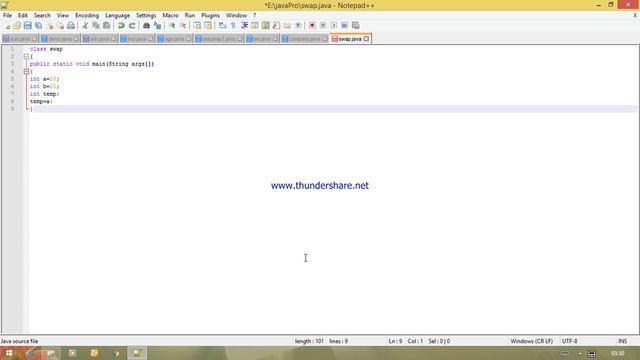Toggle show all characters pilcrow icon

[x=233, y=26]
